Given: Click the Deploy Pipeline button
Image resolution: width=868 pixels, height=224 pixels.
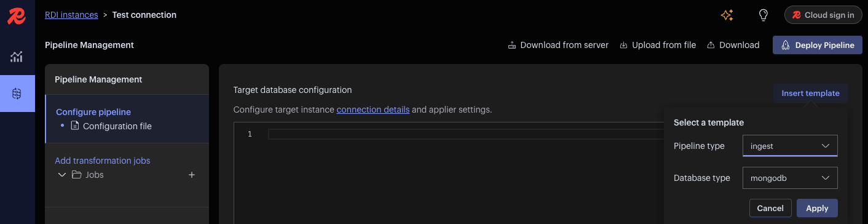Looking at the screenshot, I should 817,45.
